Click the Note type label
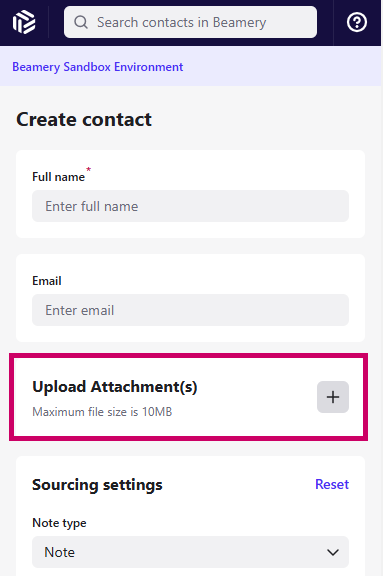The width and height of the screenshot is (383, 576). coord(59,523)
